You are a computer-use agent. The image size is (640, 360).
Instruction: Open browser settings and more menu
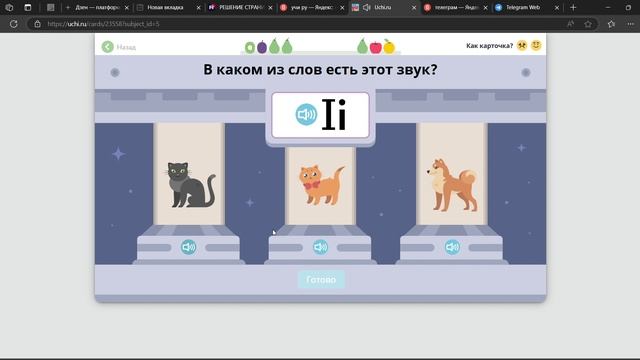(x=631, y=24)
